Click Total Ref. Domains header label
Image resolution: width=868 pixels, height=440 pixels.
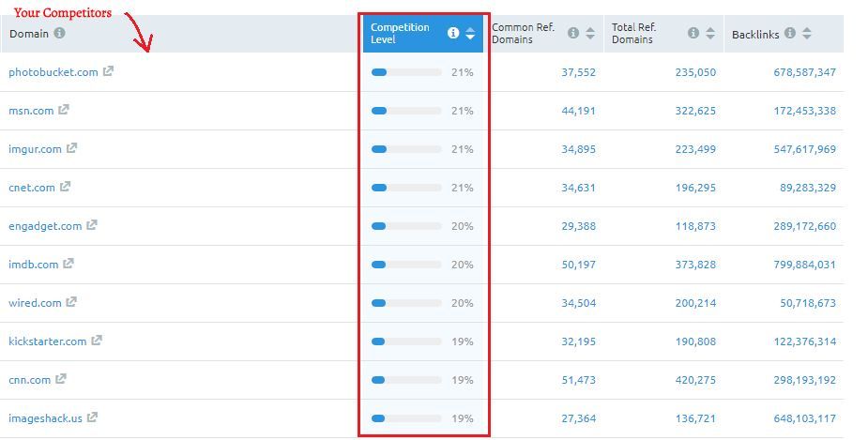(x=633, y=34)
